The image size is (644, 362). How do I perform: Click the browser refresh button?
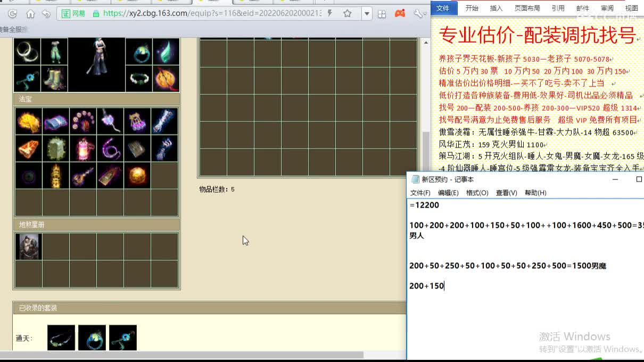(13, 14)
